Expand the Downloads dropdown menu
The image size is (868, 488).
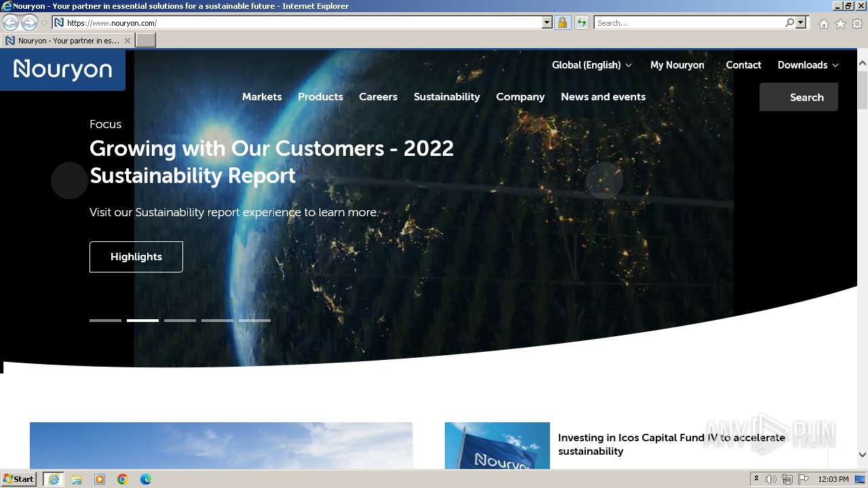tap(808, 65)
